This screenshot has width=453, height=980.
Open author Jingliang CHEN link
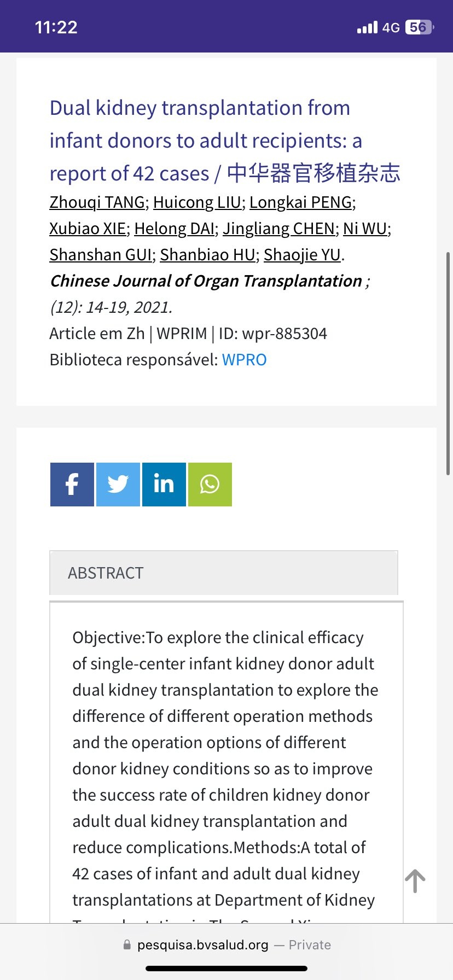pyautogui.click(x=278, y=229)
